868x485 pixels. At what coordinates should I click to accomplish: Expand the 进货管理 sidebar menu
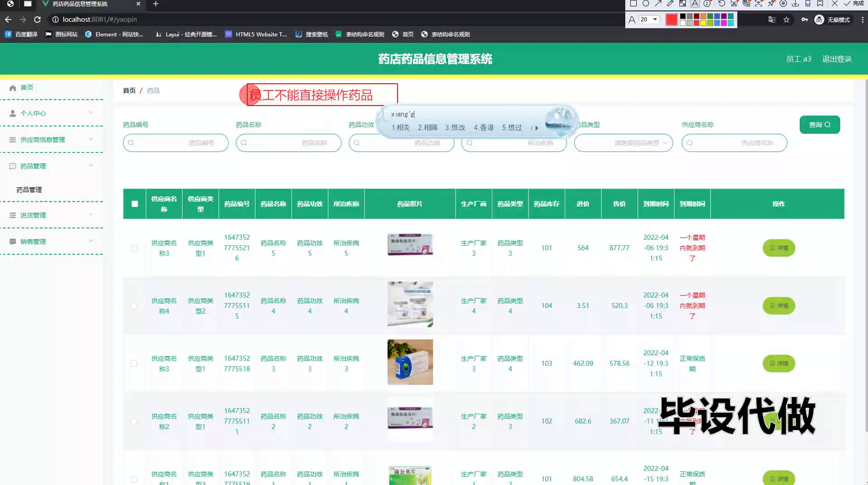(x=52, y=215)
